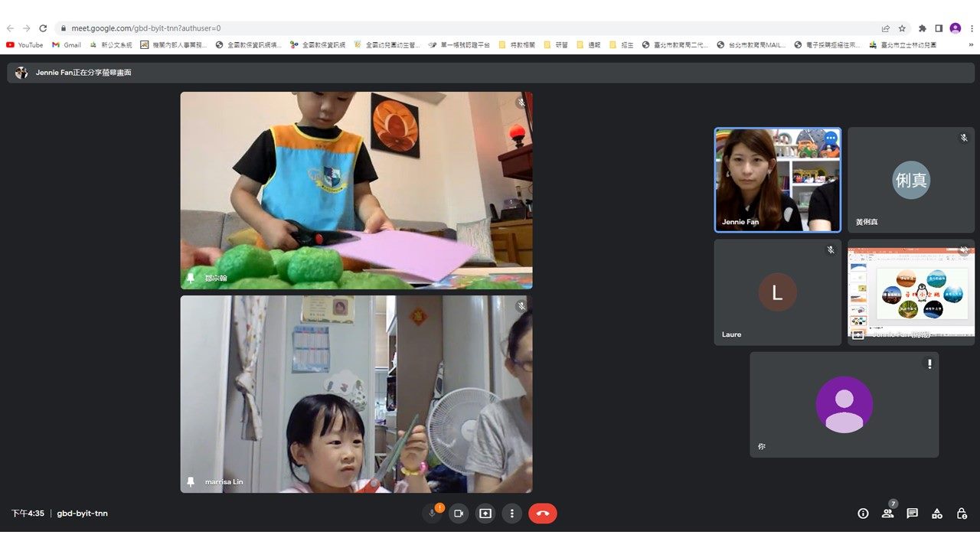Click the pin icon on marrisa Lin's video

point(191,482)
